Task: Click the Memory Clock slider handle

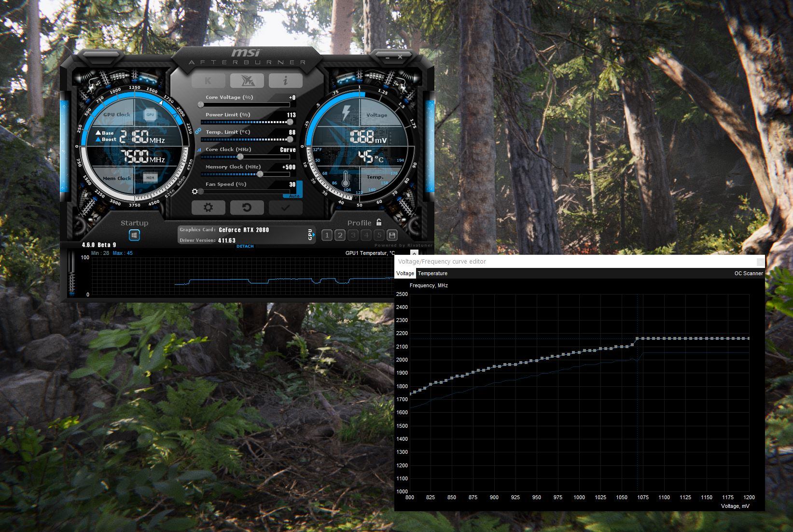Action: (260, 174)
